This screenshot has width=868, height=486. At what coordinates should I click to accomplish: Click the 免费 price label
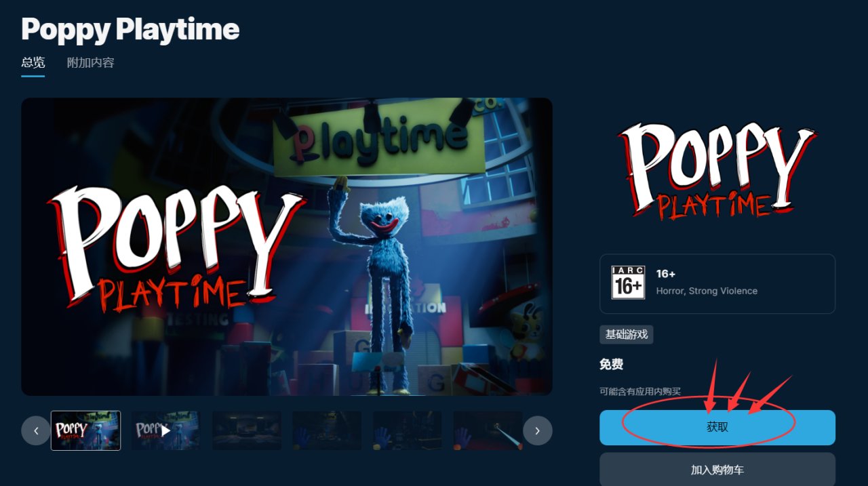(x=612, y=365)
